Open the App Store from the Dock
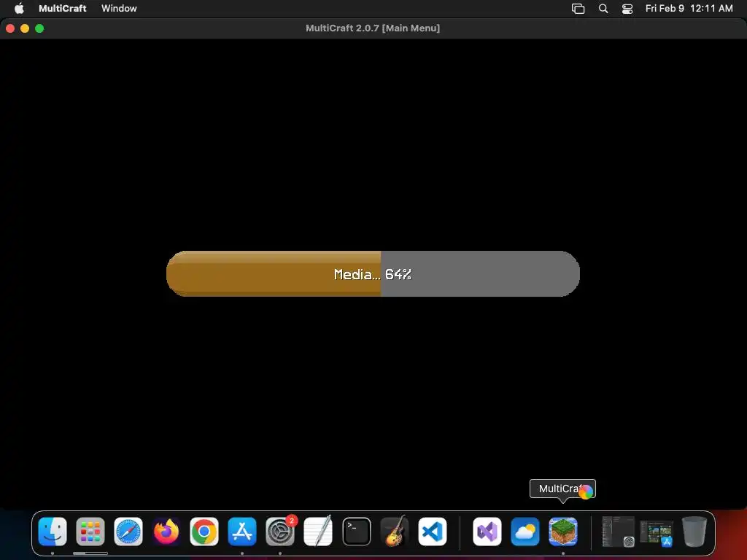 tap(242, 532)
